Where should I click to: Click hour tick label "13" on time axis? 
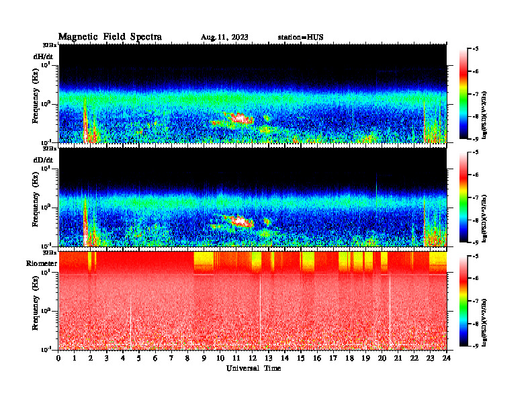coord(269,359)
